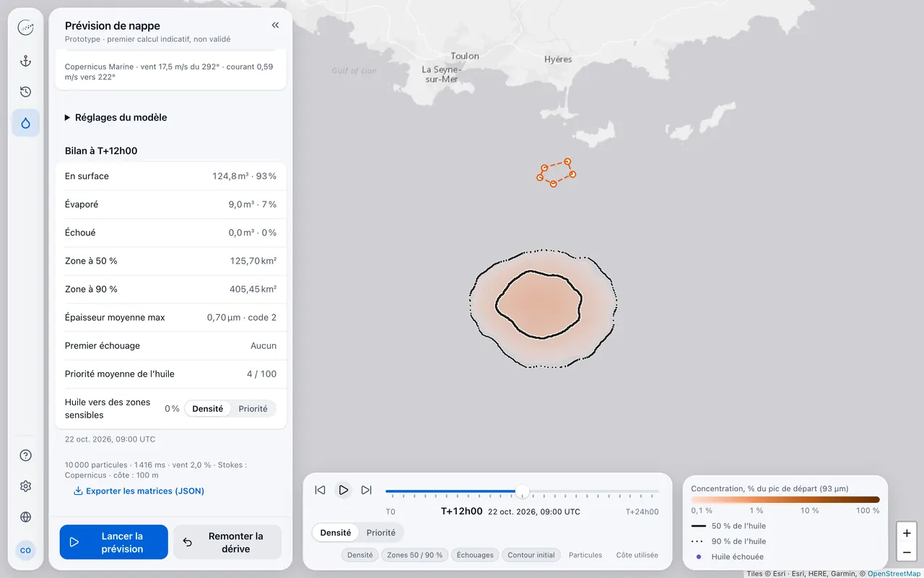Toggle the Zones 50 / 90 % layer chip
The image size is (924, 578).
pyautogui.click(x=415, y=555)
